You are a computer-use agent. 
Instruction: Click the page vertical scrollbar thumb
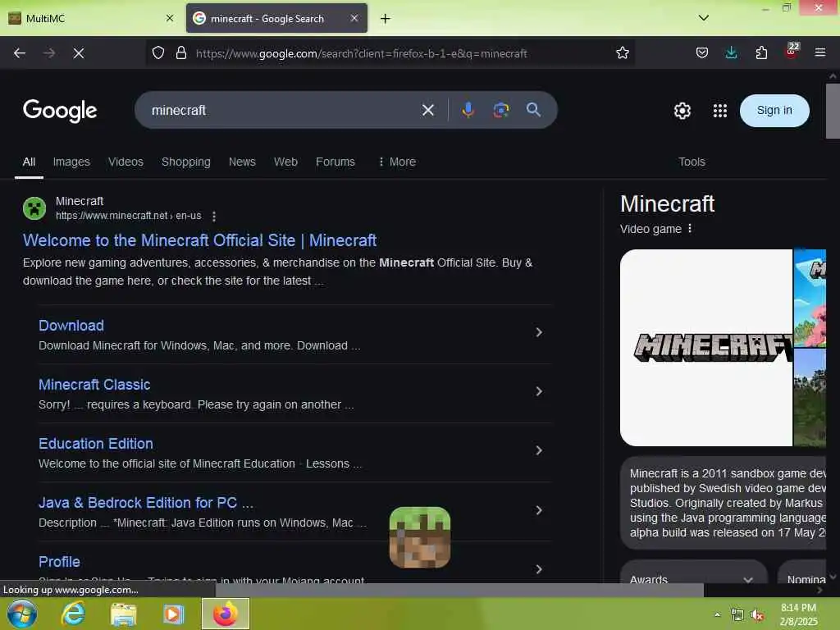pyautogui.click(x=833, y=111)
